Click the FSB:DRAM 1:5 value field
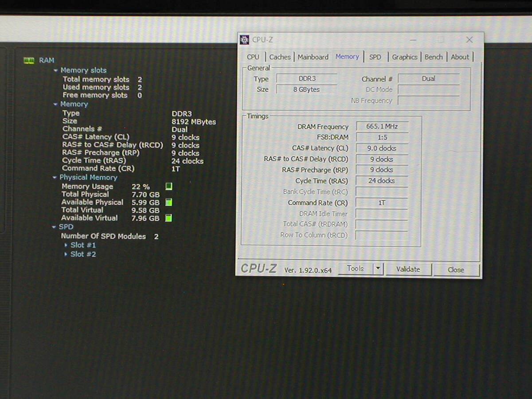Image resolution: width=532 pixels, height=399 pixels. pos(382,137)
